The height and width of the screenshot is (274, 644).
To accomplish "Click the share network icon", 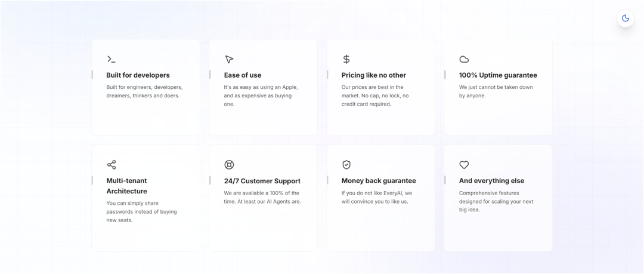I will (x=112, y=165).
